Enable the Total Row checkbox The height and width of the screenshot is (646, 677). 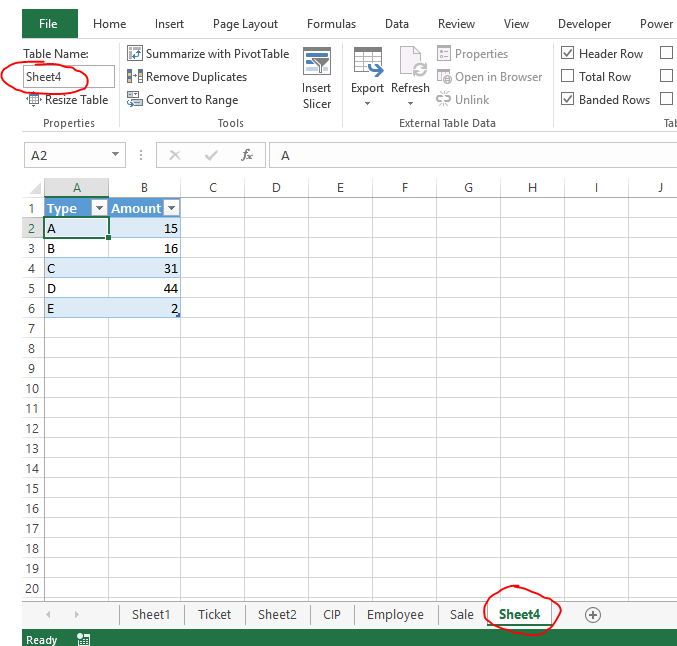tap(567, 76)
